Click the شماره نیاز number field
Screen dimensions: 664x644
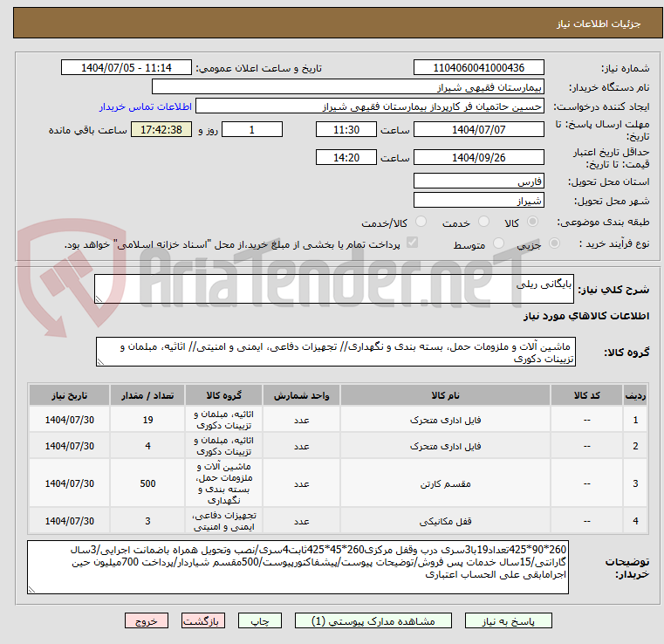point(478,68)
